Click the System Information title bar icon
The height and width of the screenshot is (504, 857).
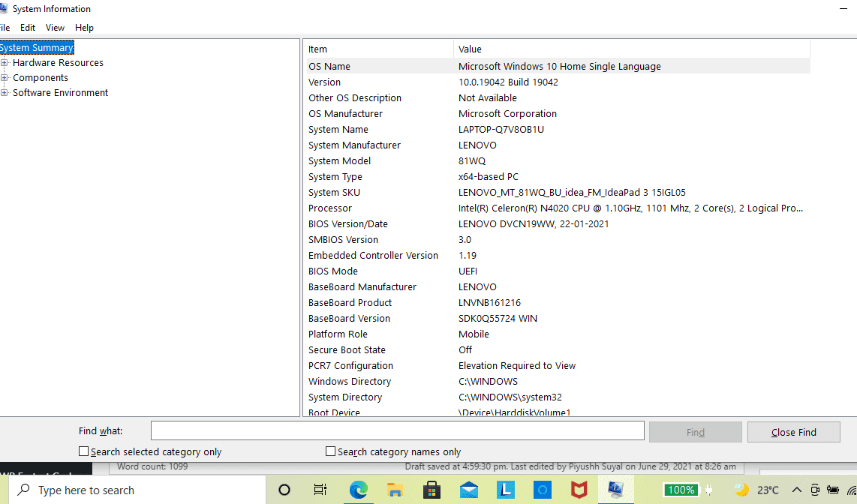coord(3,9)
